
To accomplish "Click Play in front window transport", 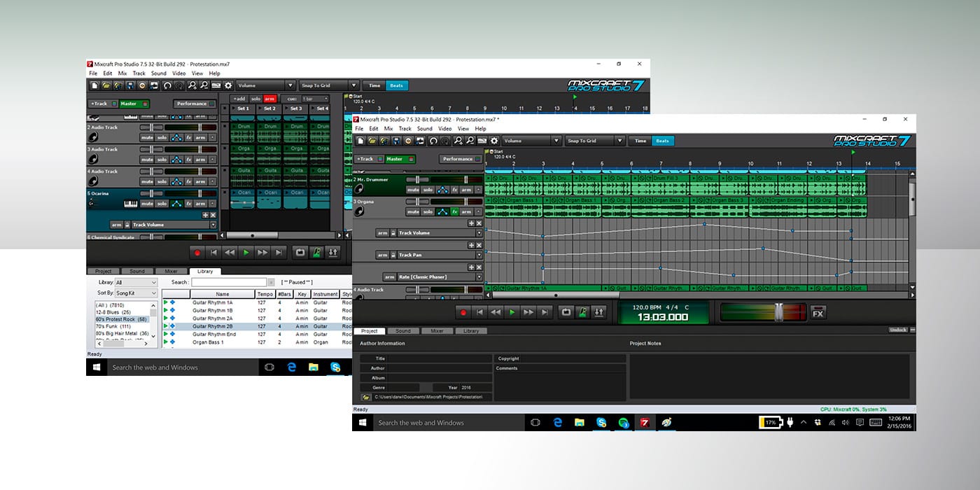I will [512, 312].
